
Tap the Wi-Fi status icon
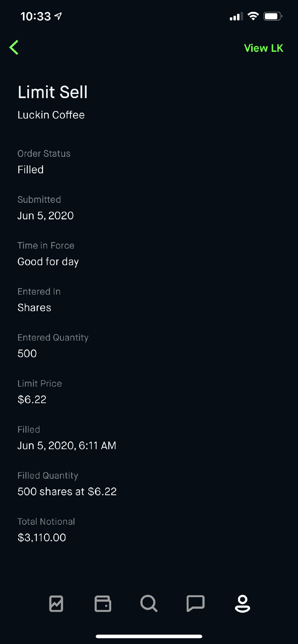click(x=253, y=16)
